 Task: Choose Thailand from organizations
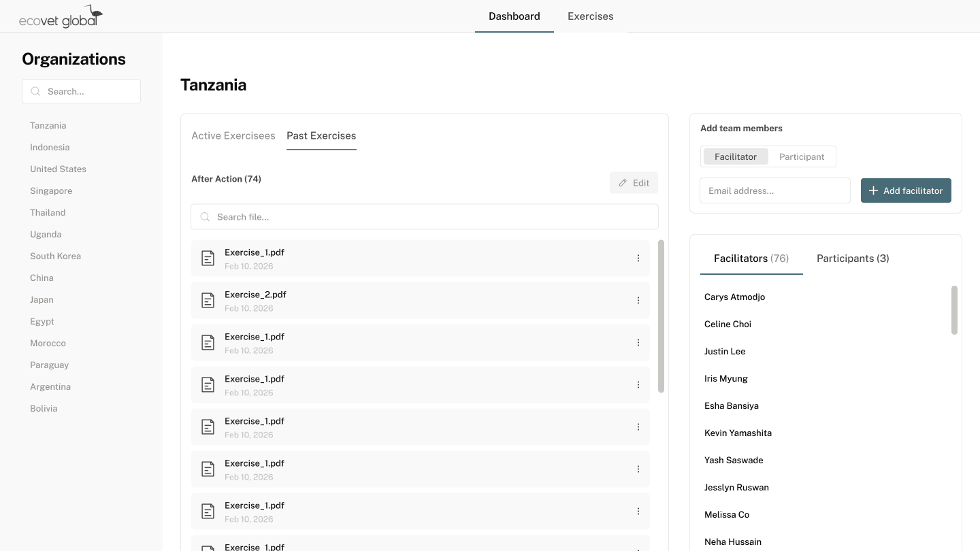pos(48,213)
